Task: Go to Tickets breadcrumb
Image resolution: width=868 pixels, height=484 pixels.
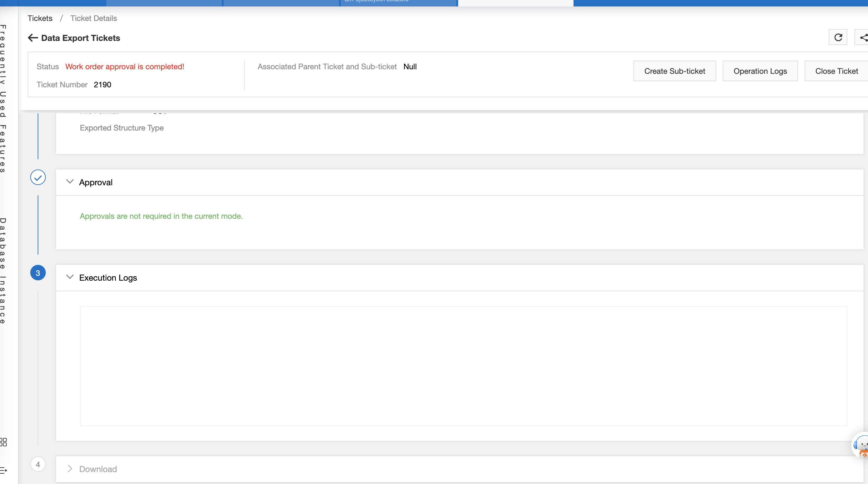Action: click(40, 18)
